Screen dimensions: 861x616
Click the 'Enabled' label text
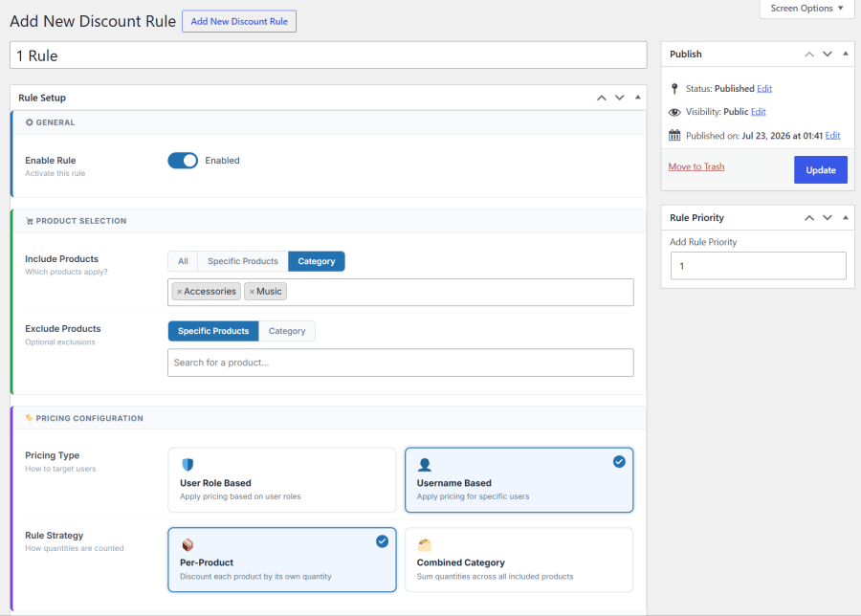[222, 161]
